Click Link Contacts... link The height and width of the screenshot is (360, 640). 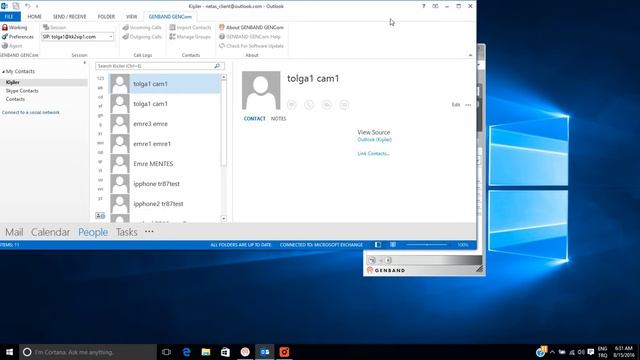tap(373, 153)
